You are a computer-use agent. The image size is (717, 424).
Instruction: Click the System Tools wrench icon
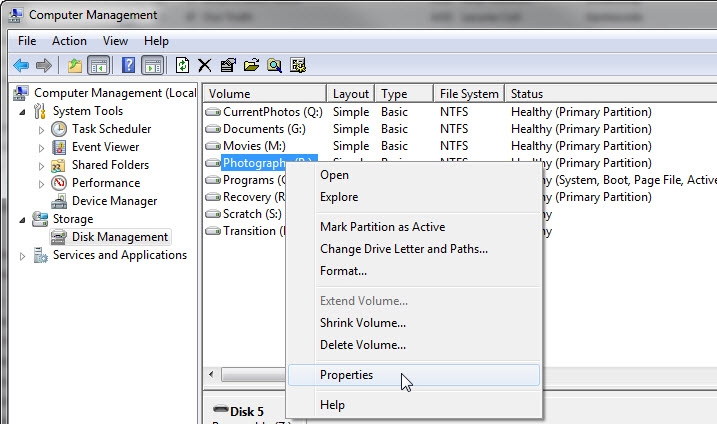tap(40, 111)
